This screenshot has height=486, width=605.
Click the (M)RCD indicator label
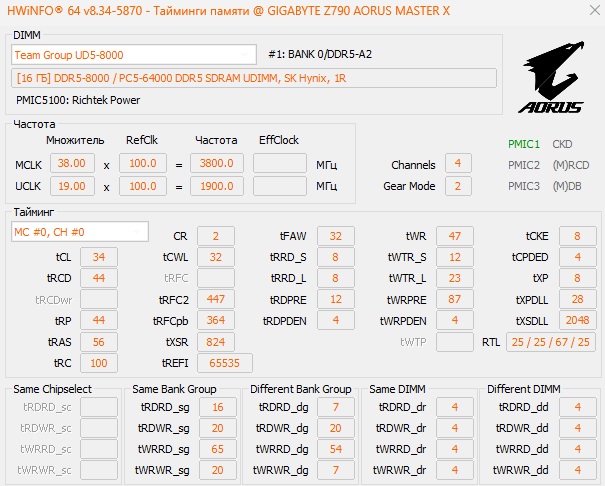coord(571,165)
